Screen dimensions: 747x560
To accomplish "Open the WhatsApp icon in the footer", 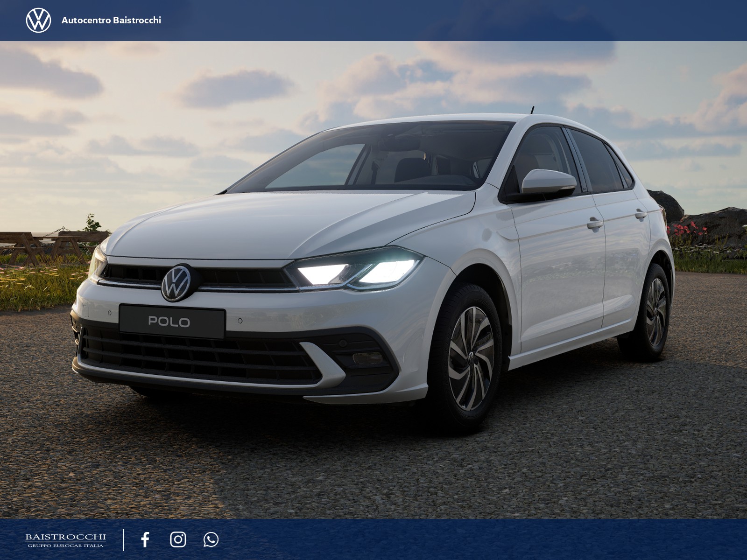I will point(211,539).
